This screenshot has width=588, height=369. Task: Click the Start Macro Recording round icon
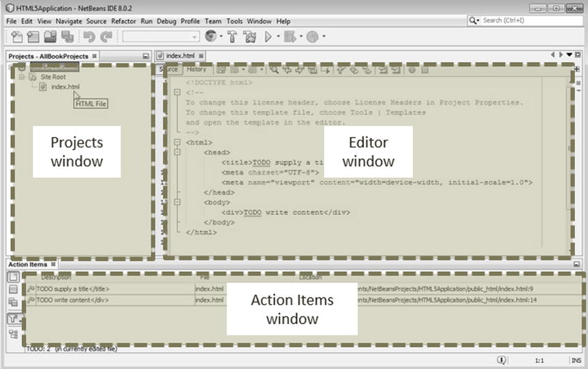pos(412,70)
